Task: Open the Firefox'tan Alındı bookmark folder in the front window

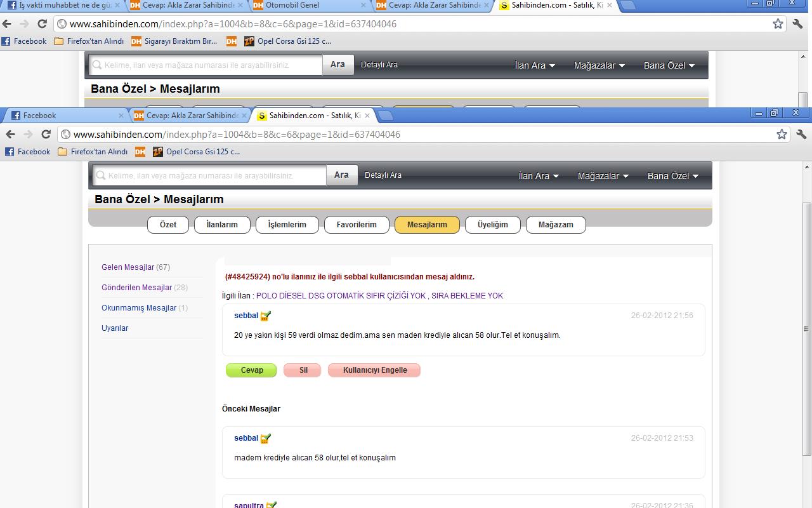Action: (93, 152)
